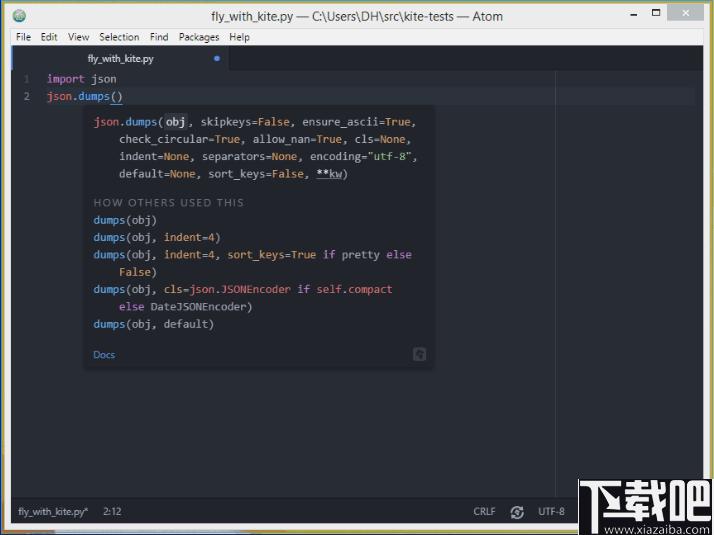Viewport: 714px width, 535px height.
Task: Close the Atom window
Action: 685,13
